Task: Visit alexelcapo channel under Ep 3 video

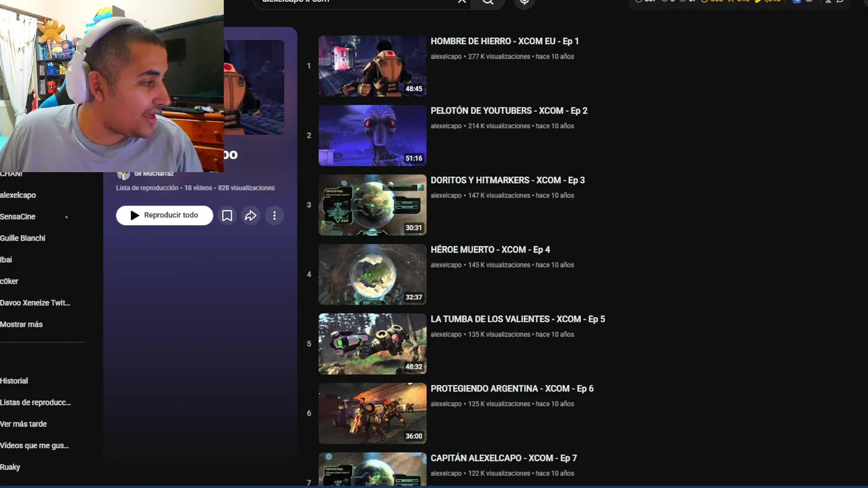Action: pos(446,196)
